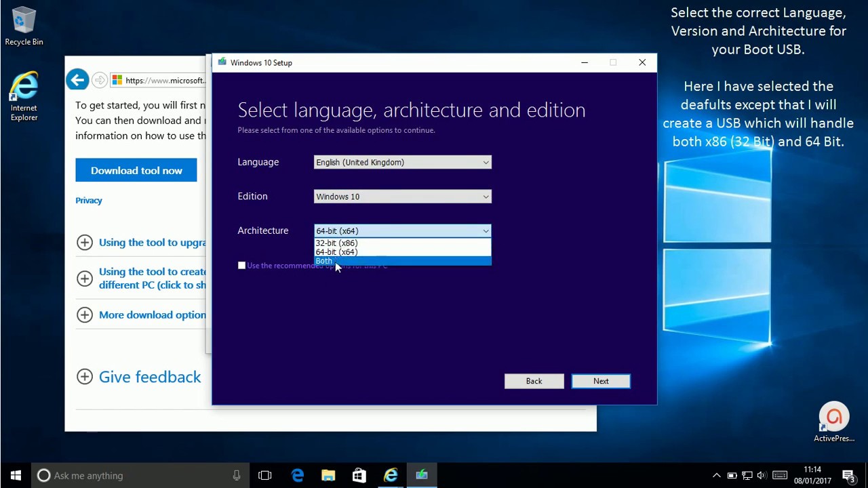Viewport: 868px width, 488px height.
Task: Open the Recycle Bin desktop icon
Action: tap(24, 27)
